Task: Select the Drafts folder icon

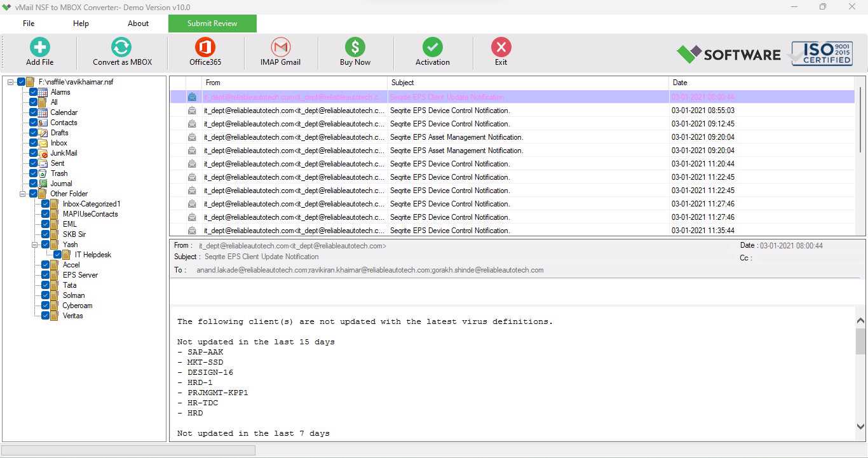Action: click(43, 133)
